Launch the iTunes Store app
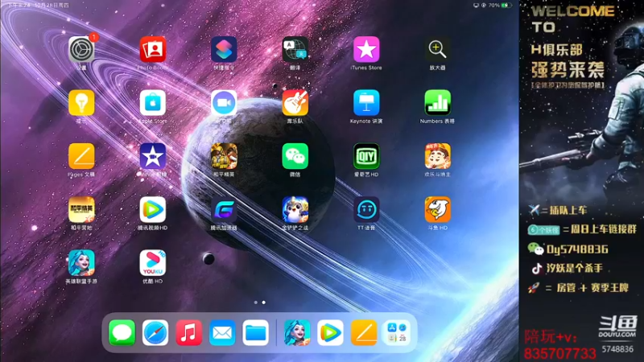The width and height of the screenshot is (644, 362). pos(366,50)
